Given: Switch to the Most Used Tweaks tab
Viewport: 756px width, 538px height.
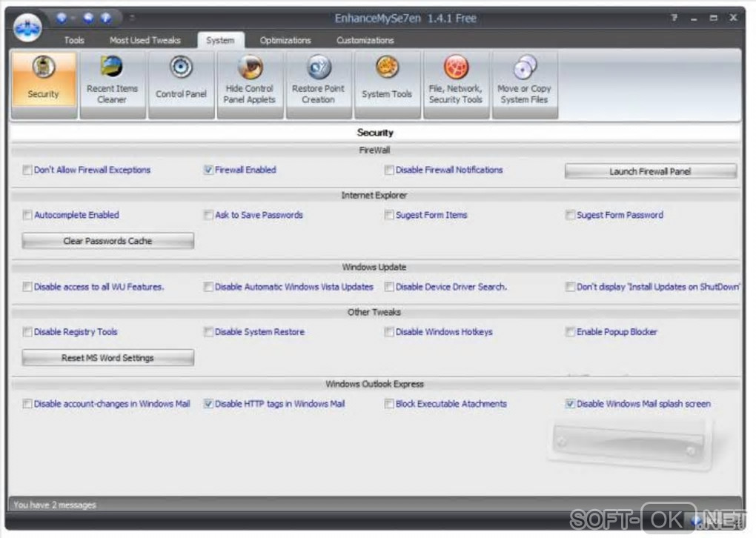Looking at the screenshot, I should click(145, 40).
